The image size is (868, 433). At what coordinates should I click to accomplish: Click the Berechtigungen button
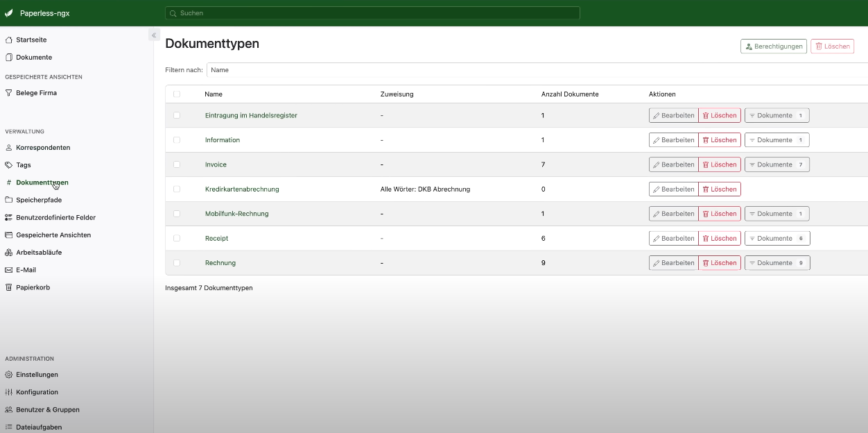pos(774,46)
